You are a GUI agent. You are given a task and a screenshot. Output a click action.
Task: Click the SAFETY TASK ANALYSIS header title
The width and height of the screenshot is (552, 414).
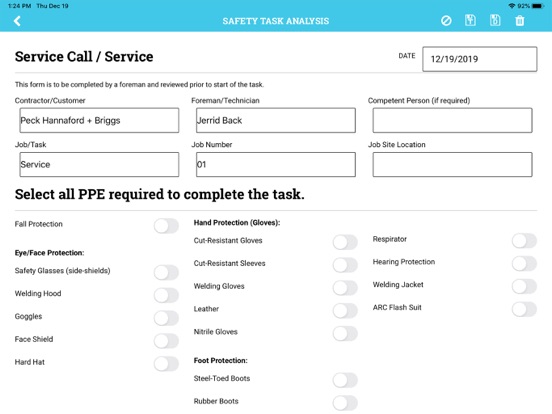click(x=276, y=21)
